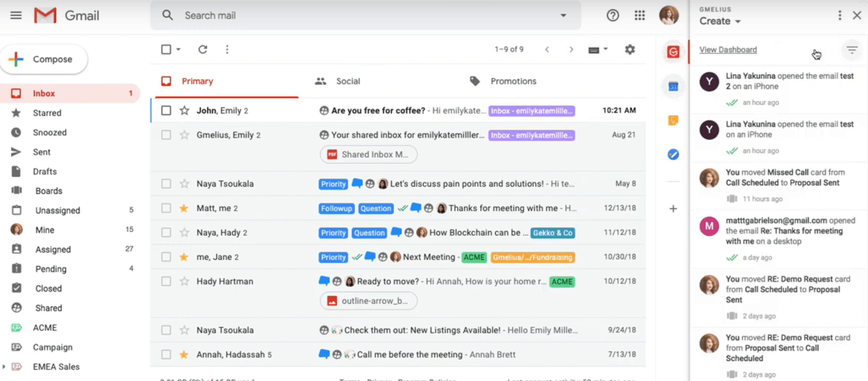Open the Gmelius side panel icon
The height and width of the screenshot is (381, 868).
[x=673, y=51]
